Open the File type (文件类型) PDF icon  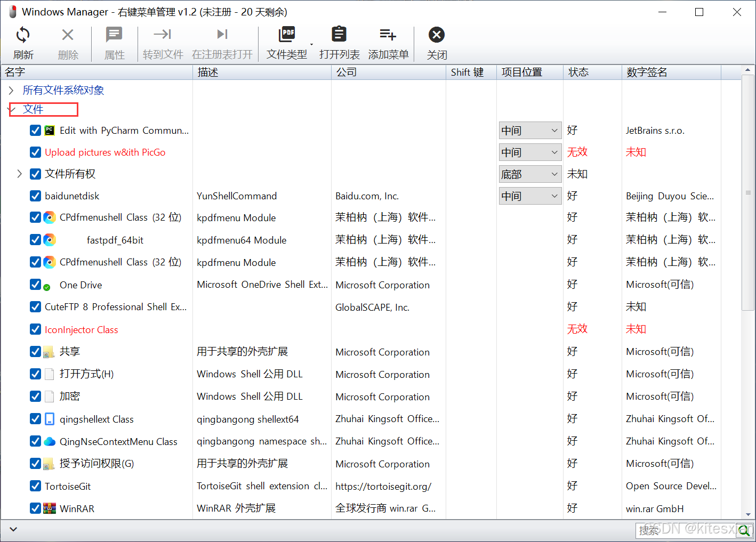tap(287, 35)
